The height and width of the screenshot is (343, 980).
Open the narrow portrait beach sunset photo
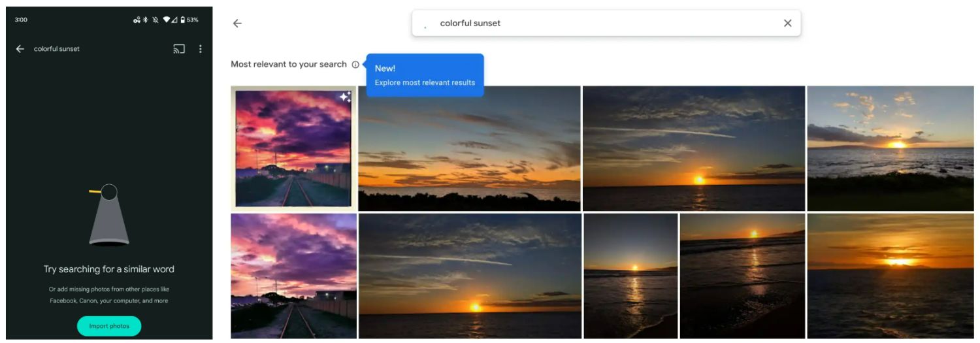pos(630,276)
